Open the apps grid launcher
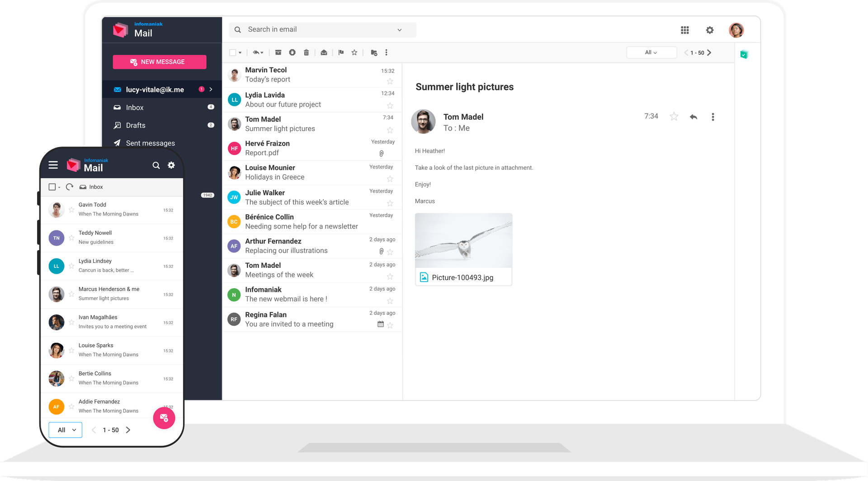The height and width of the screenshot is (481, 868). [685, 30]
